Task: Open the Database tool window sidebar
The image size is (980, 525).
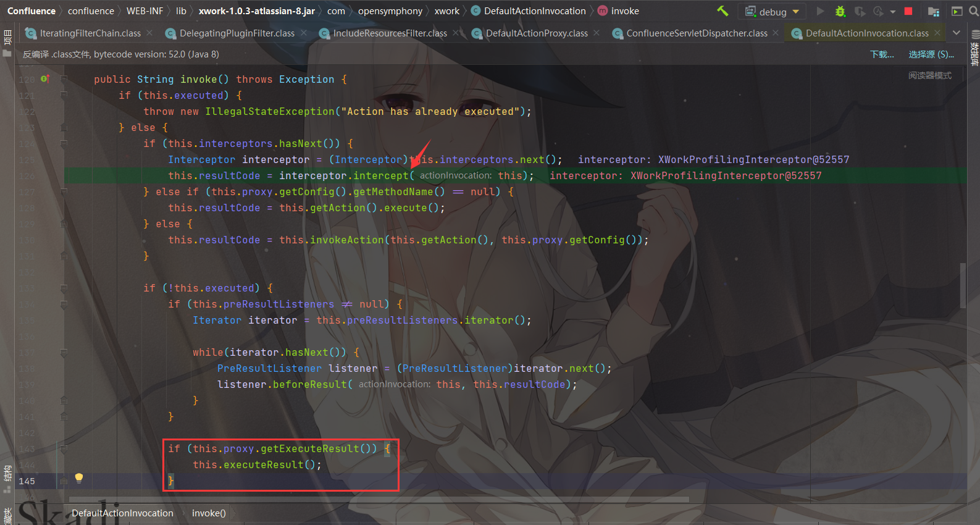Action: 974,49
